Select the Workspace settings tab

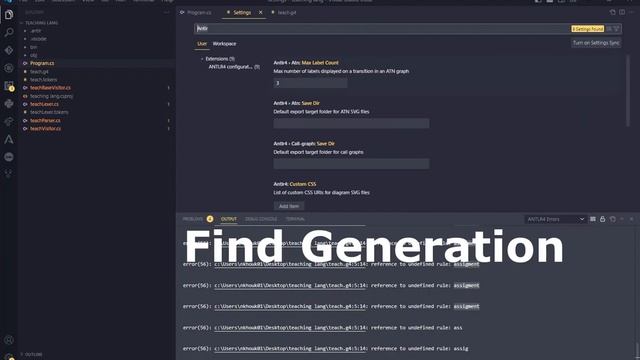[224, 44]
